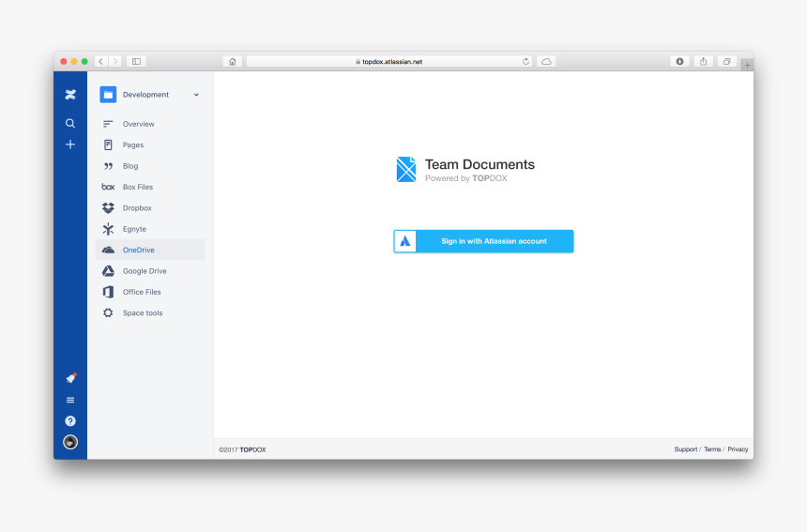
Task: Click the Support footer link
Action: click(686, 449)
